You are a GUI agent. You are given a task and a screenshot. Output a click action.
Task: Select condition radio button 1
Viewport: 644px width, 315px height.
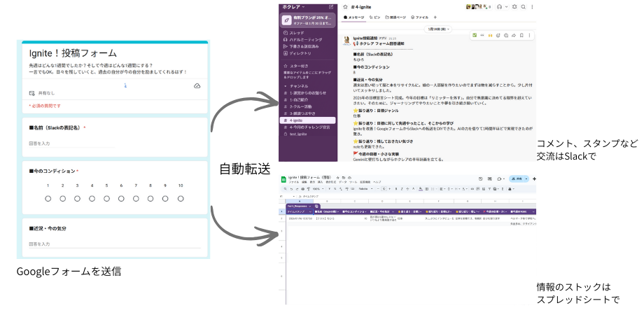[x=48, y=199]
